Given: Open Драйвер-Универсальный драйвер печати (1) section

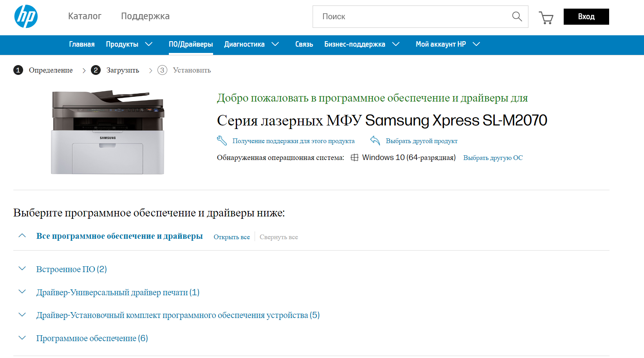Looking at the screenshot, I should (118, 293).
